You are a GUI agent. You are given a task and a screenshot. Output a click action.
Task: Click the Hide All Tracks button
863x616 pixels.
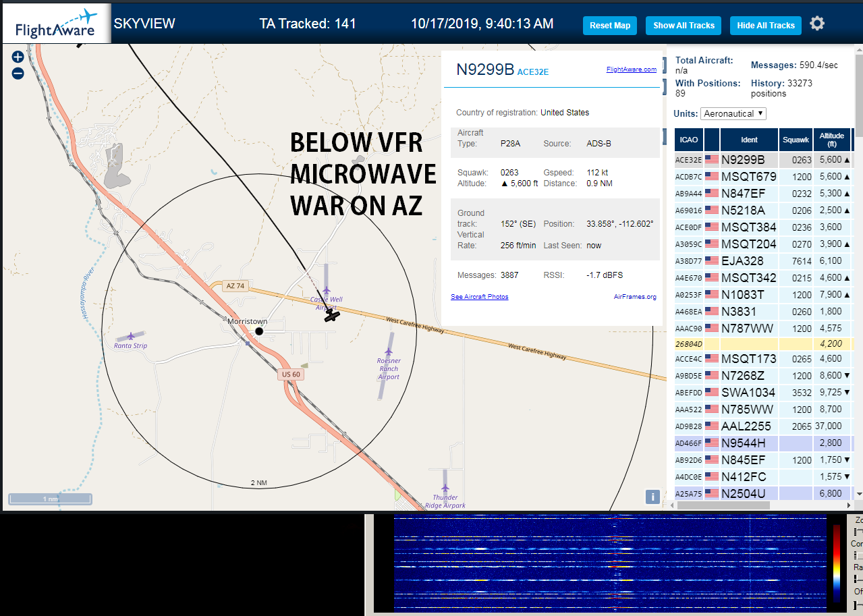[x=766, y=26]
